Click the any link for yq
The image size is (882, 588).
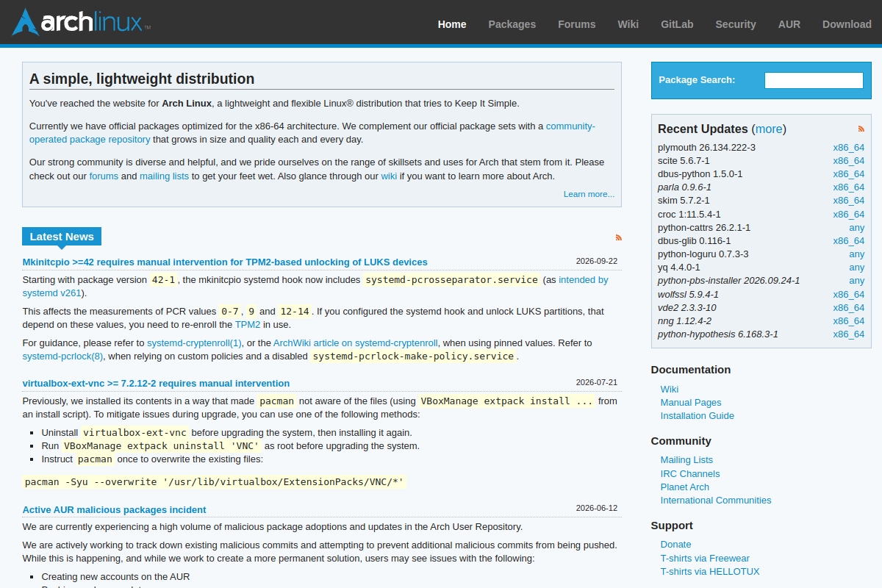point(857,267)
